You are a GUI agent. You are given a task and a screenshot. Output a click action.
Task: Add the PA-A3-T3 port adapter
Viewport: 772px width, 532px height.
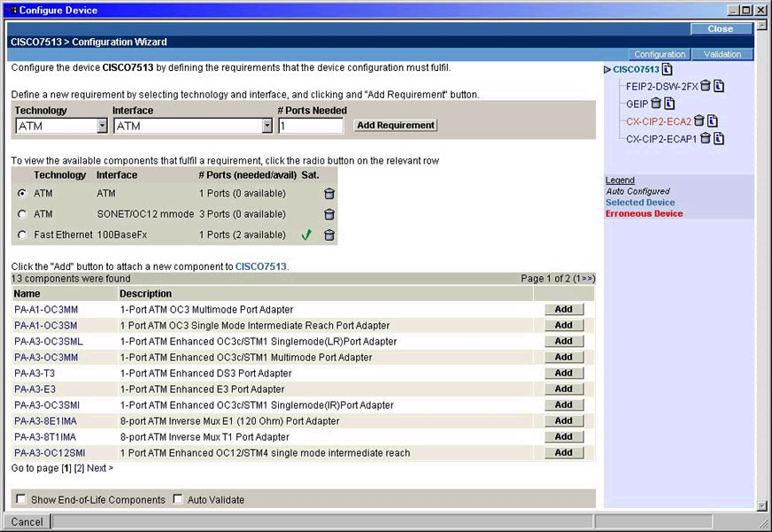tap(563, 374)
